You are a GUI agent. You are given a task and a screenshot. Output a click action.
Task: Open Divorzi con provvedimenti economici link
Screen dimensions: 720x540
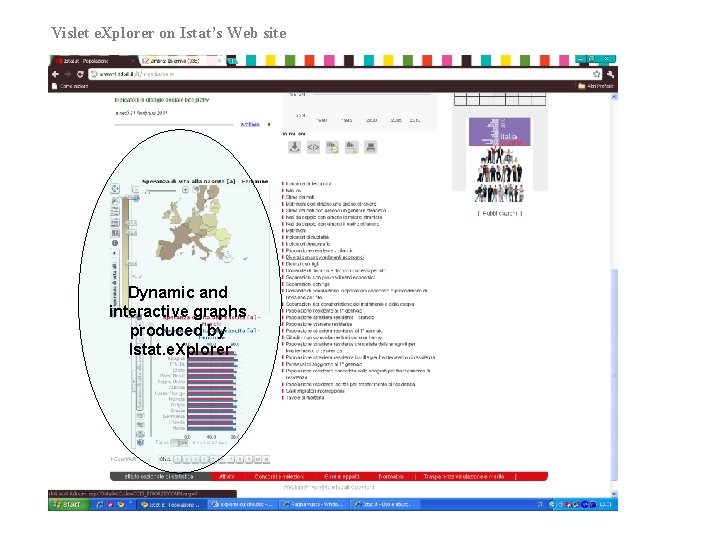(x=325, y=257)
